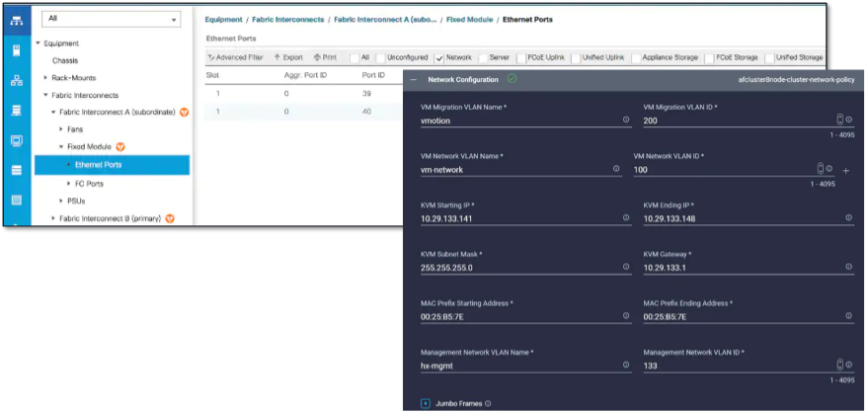
Task: Collapse the Network Configuration section
Action: point(413,78)
